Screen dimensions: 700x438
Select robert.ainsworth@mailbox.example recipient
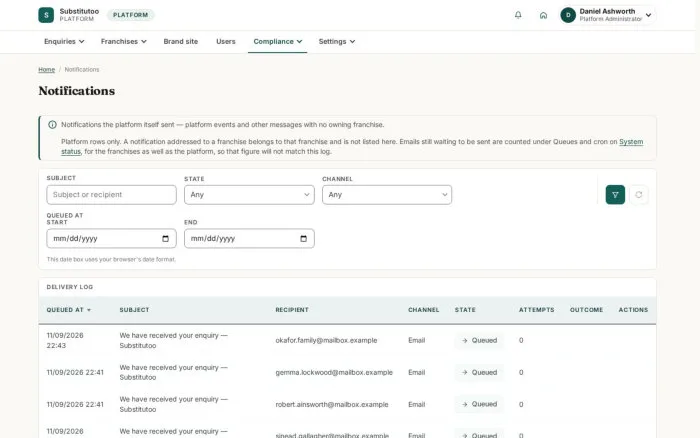pyautogui.click(x=332, y=405)
